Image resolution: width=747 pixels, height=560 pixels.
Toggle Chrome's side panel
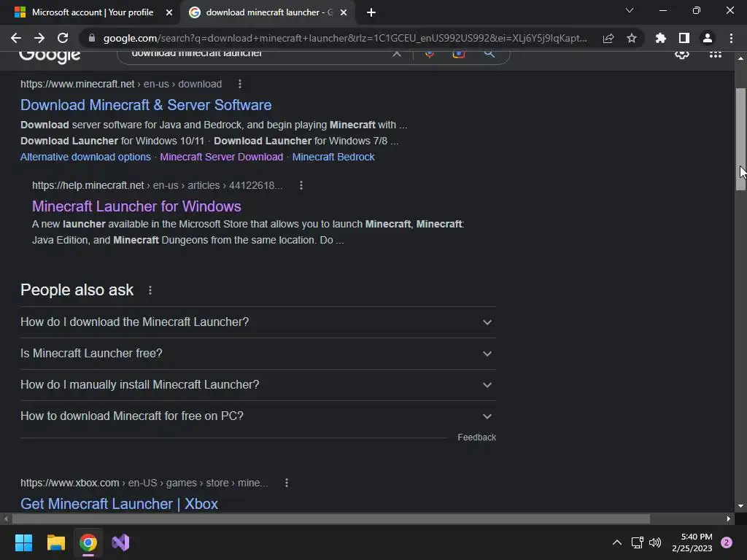[684, 38]
